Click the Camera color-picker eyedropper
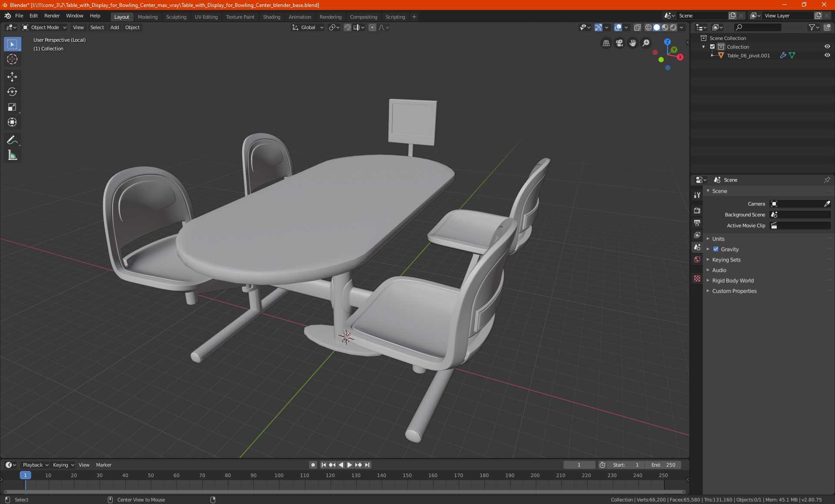This screenshot has height=504, width=835. point(827,204)
